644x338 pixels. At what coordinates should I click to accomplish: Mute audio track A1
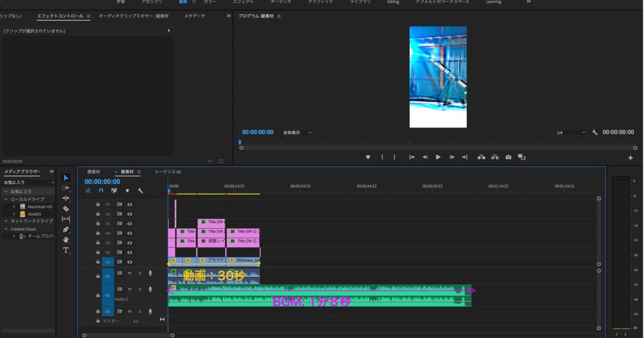129,274
